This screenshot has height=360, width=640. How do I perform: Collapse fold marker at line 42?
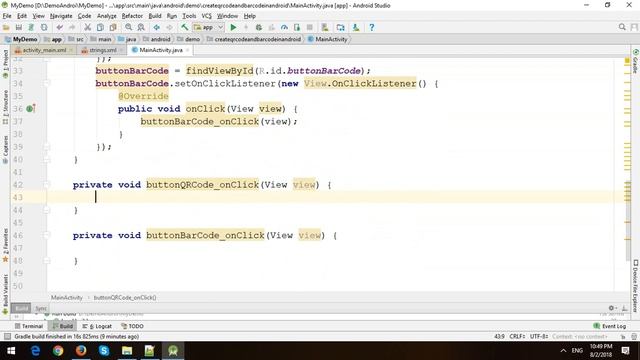tap(47, 184)
